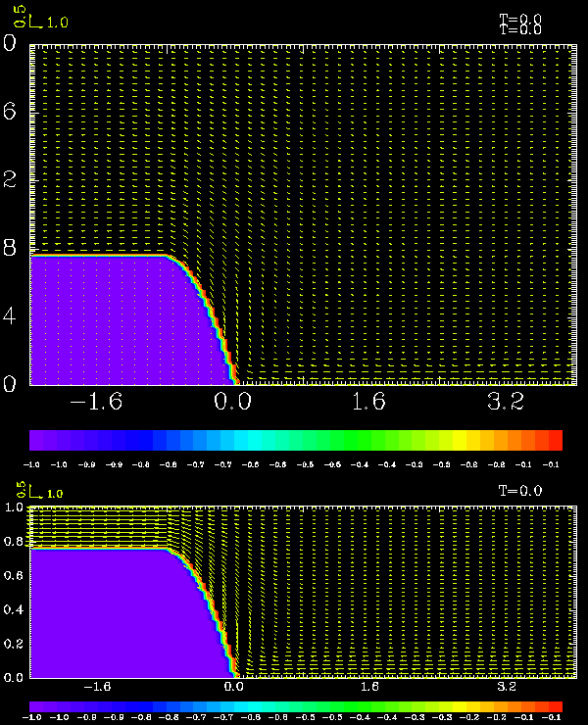
Task: Click the 8 y-axis tick label in upper plot
Action: [x=9, y=248]
